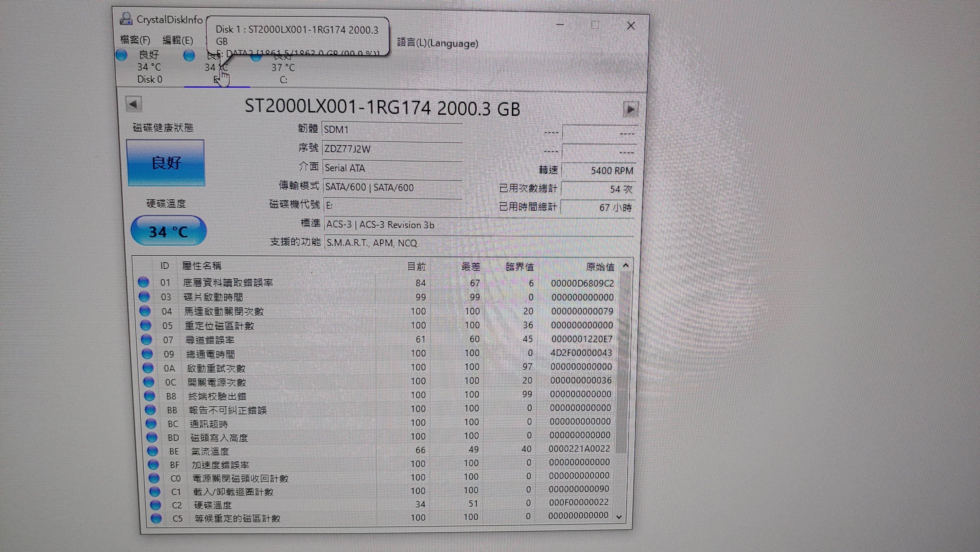Click status dot for attribute 03 碟片啟動時間
The width and height of the screenshot is (980, 552).
(144, 296)
